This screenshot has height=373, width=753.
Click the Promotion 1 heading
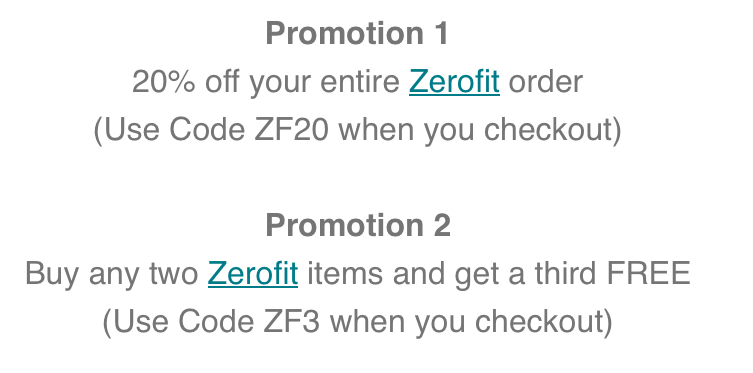point(357,34)
